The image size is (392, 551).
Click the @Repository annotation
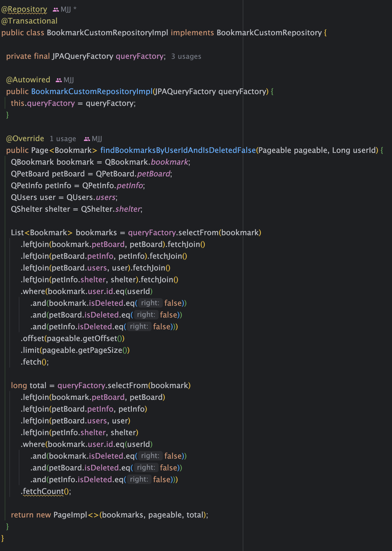point(24,9)
